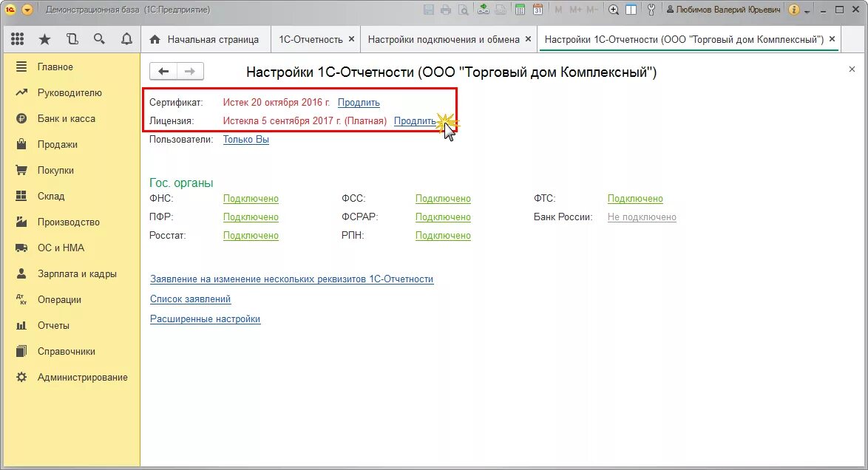
Task: Open Зарплата и кадры section
Action: 71,274
